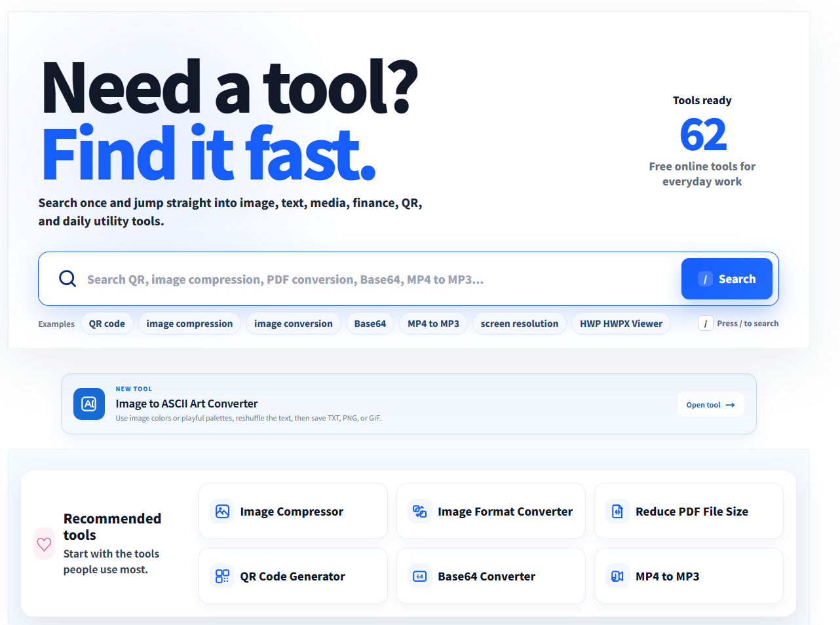This screenshot has width=840, height=625.
Task: Open the ASCII Art tool via Open tool
Action: 710,405
